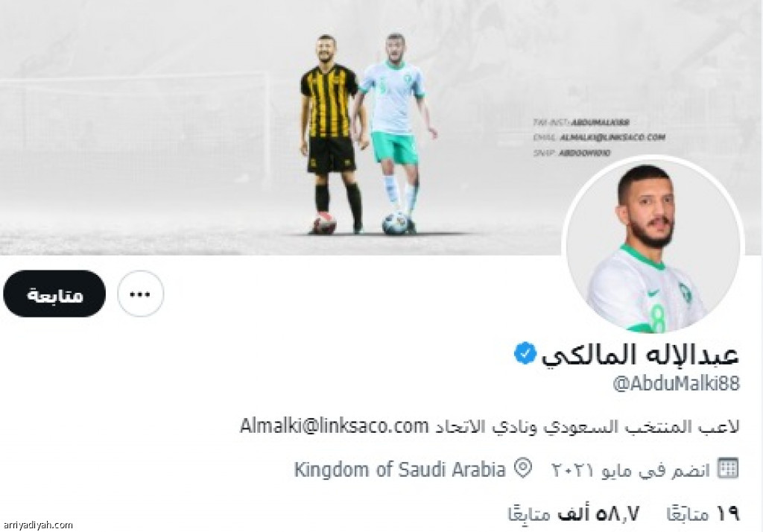This screenshot has width=763, height=532.
Task: Open the ١٩ following count link
Action: point(703,513)
